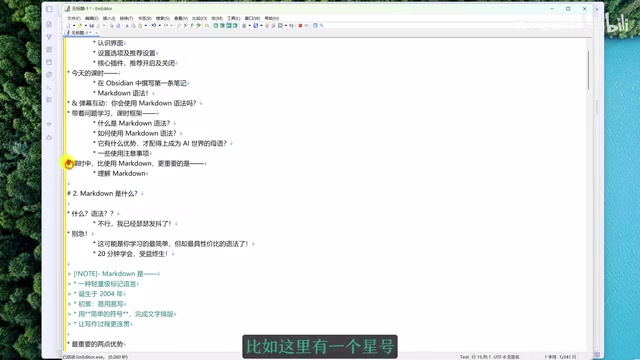Open the 帮助(H) menu
640x360 pixels.
coord(272,18)
